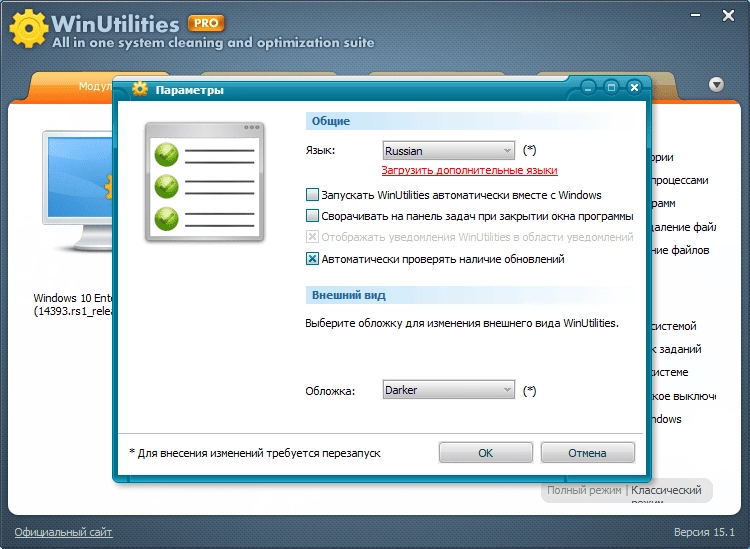
Task: Click the Windows 10 system info text
Action: click(73, 304)
